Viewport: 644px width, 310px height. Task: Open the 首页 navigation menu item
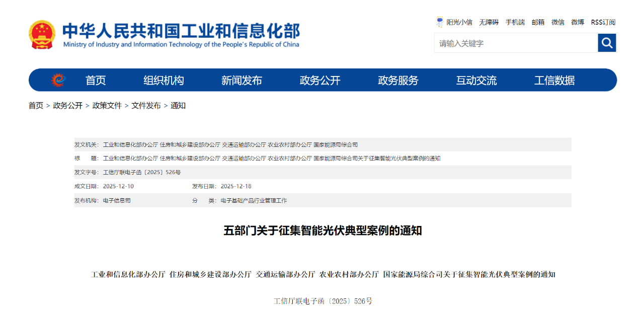click(x=96, y=81)
